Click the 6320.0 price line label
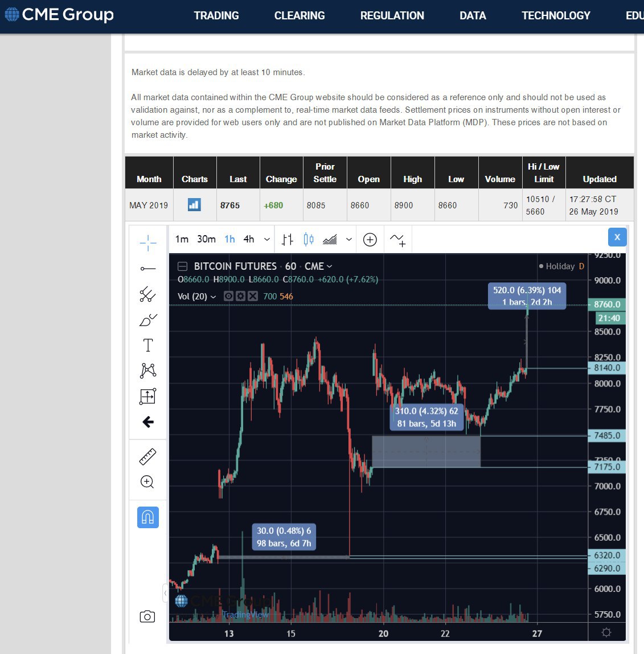The width and height of the screenshot is (644, 654). point(607,555)
